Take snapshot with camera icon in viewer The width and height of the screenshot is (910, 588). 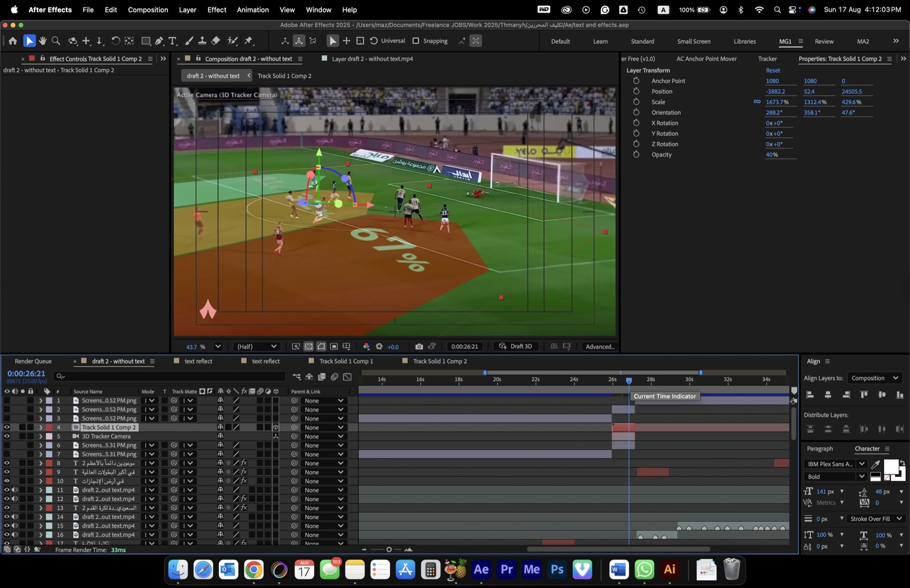[x=419, y=346]
